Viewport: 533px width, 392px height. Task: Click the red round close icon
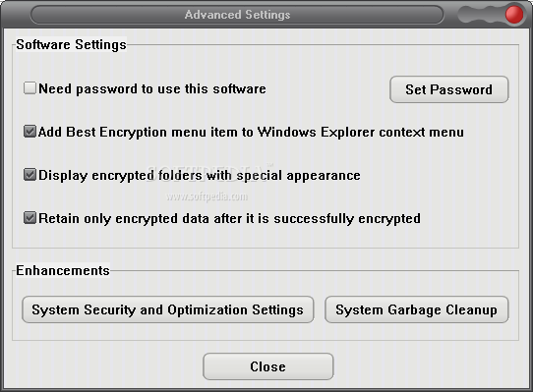coord(514,15)
